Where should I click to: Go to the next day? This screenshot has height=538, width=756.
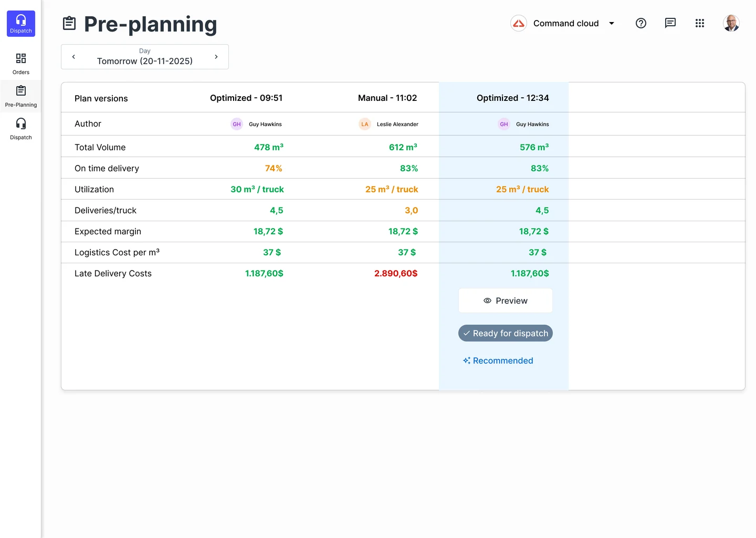pyautogui.click(x=216, y=57)
